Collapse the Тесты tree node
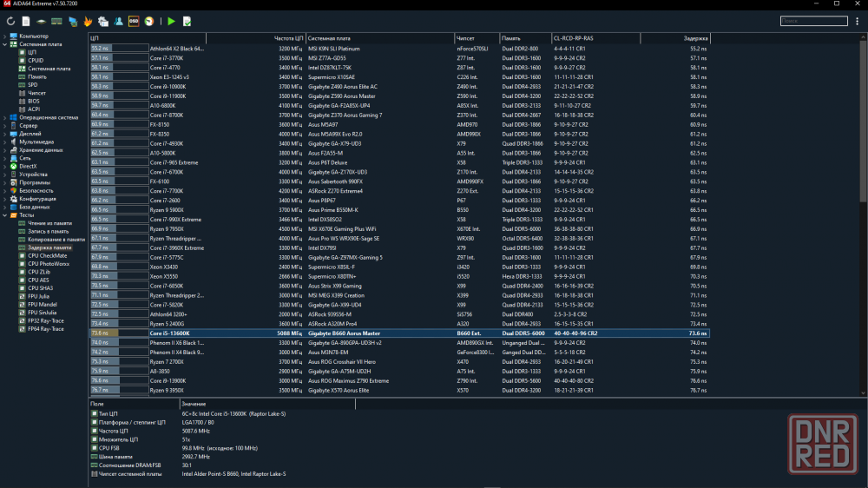This screenshot has width=868, height=488. [x=5, y=215]
